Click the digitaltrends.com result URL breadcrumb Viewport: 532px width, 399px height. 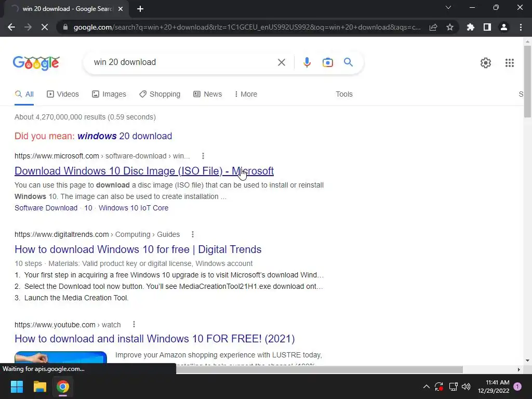pyautogui.click(x=97, y=234)
